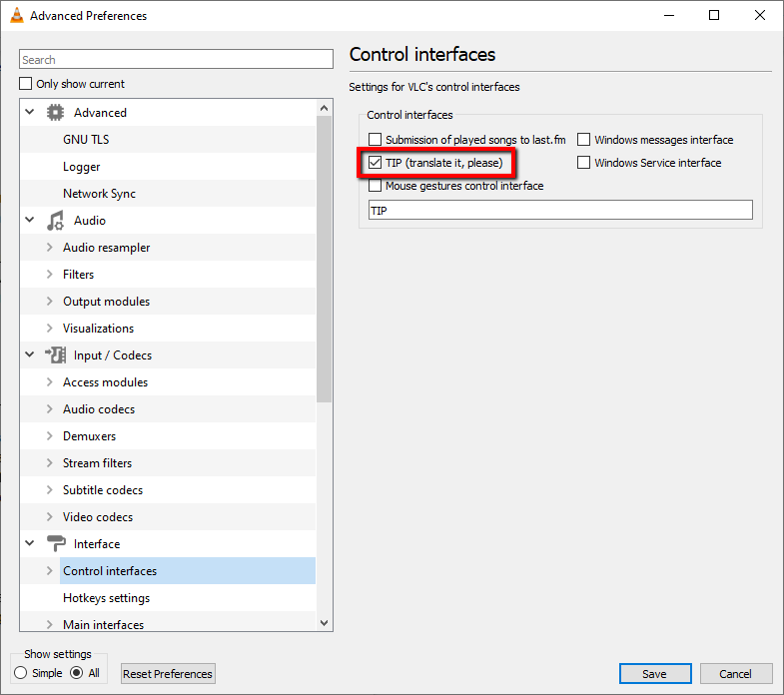Enable the Windows Service interface option
Image resolution: width=784 pixels, height=695 pixels.
584,163
